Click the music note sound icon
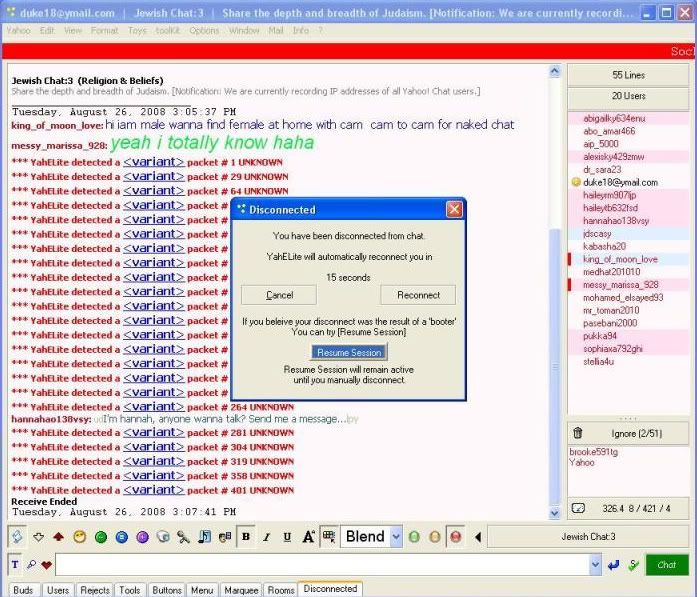 tap(204, 537)
